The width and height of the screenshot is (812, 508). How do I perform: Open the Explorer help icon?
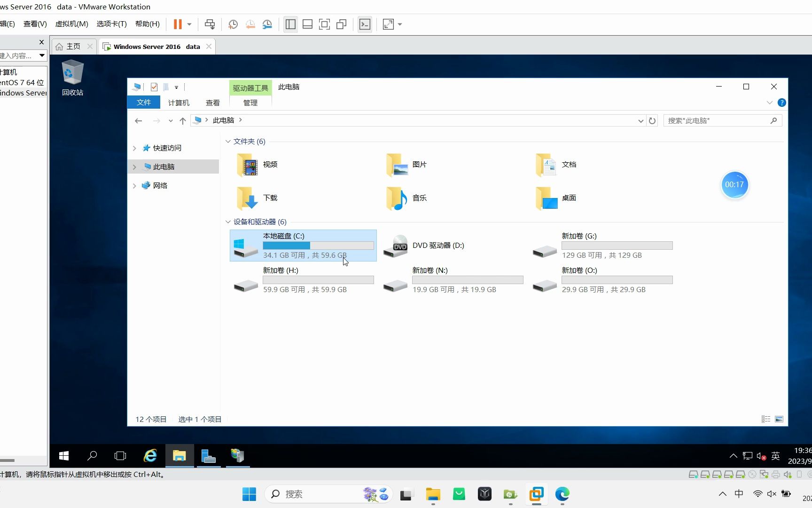click(x=782, y=103)
